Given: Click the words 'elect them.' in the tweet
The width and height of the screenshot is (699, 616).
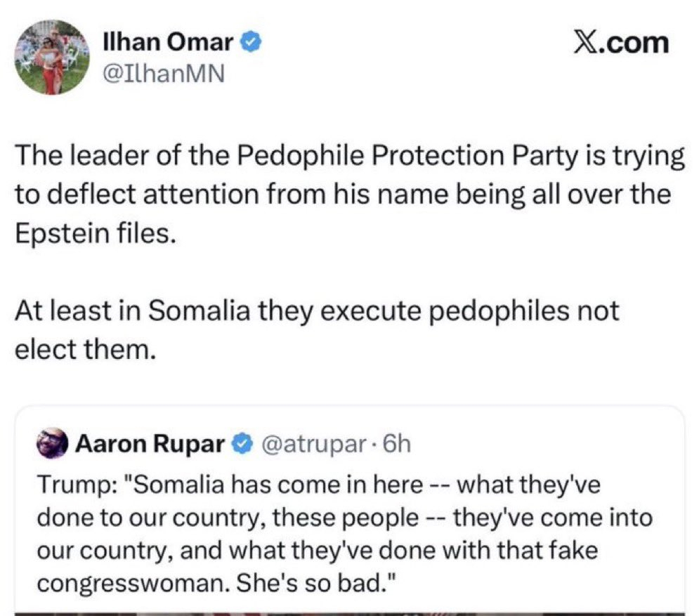Looking at the screenshot, I should coord(84,348).
